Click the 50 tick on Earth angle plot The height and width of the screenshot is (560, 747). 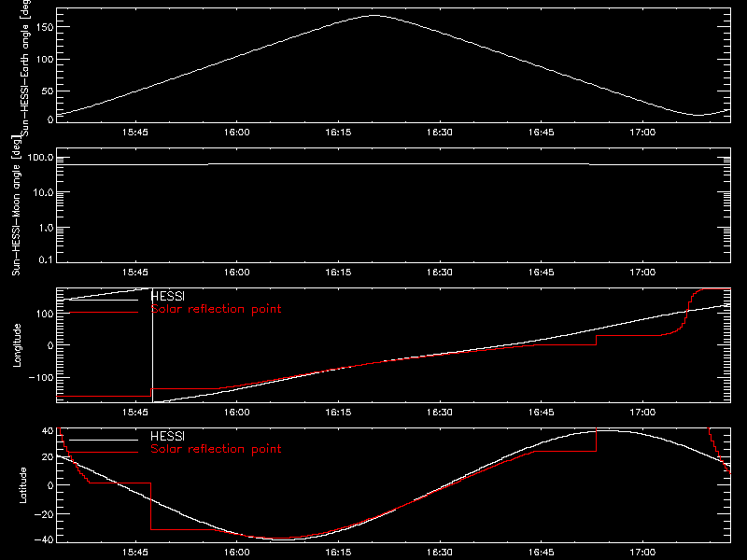pos(48,91)
